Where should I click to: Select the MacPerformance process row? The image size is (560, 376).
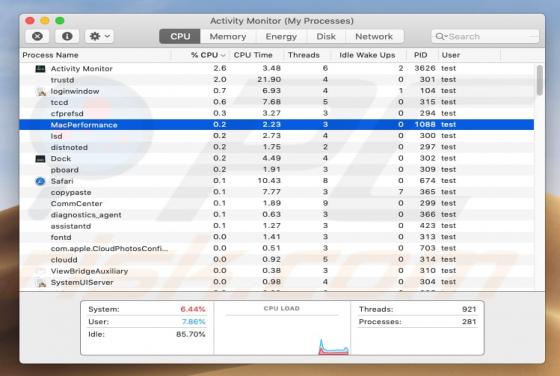(x=277, y=125)
